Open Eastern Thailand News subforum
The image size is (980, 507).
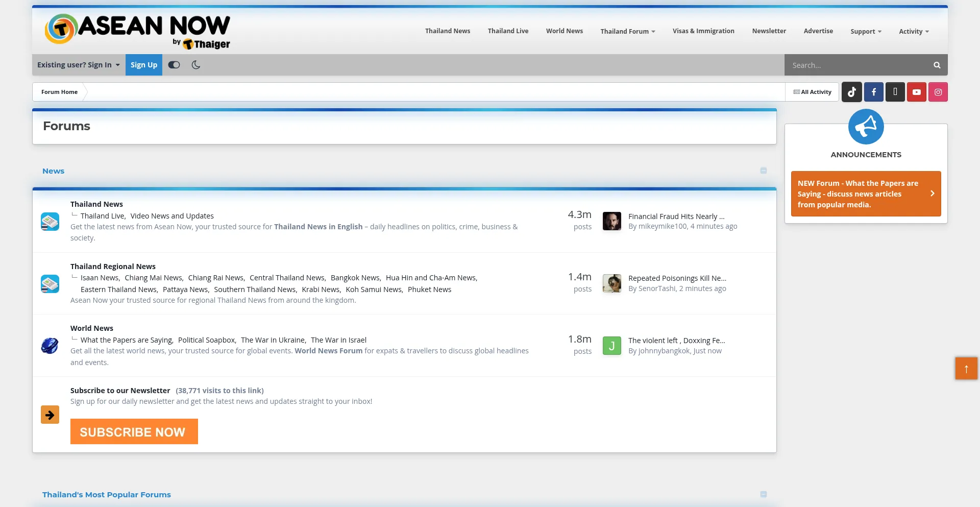point(118,289)
